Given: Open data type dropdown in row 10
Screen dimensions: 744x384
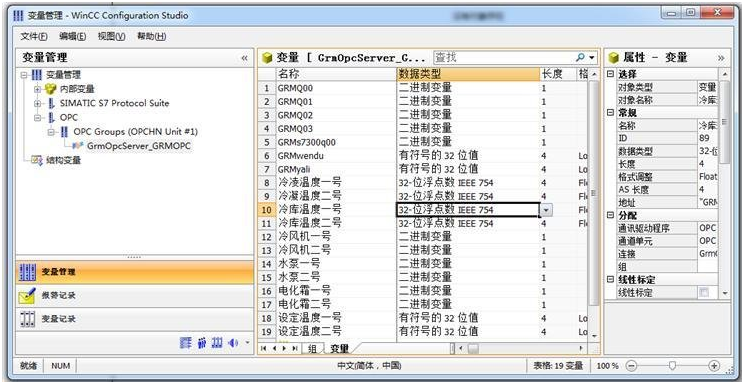Looking at the screenshot, I should [546, 210].
